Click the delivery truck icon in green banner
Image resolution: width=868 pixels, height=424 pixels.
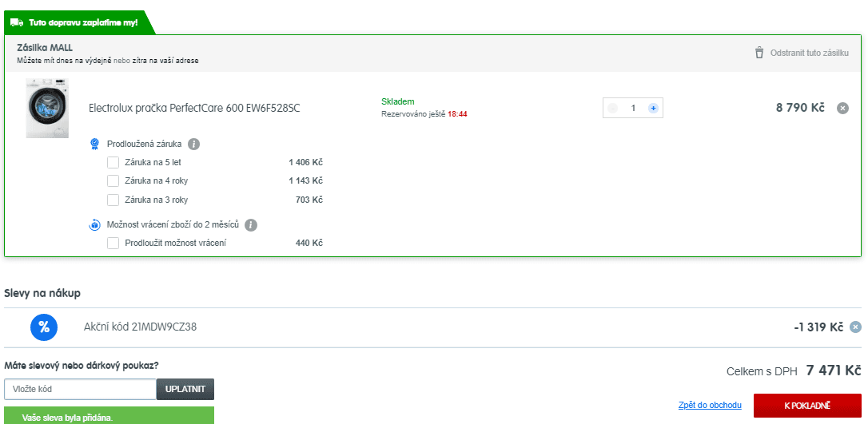[x=17, y=22]
